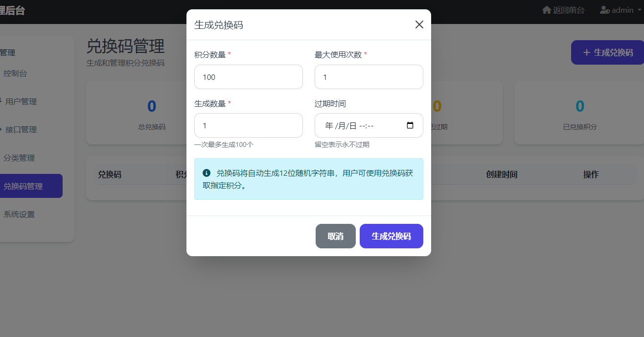Screen dimensions: 644x337
Task: Open 分类管理 from the sidebar
Action: coord(21,158)
